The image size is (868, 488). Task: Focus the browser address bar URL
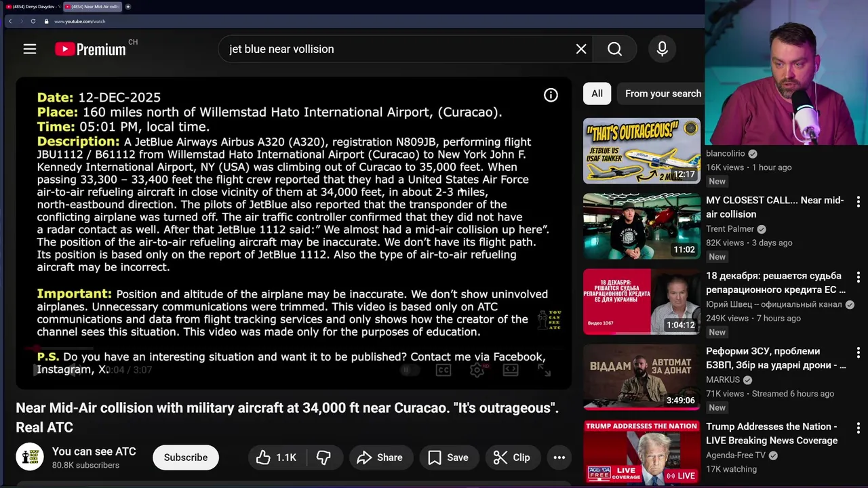tap(80, 22)
